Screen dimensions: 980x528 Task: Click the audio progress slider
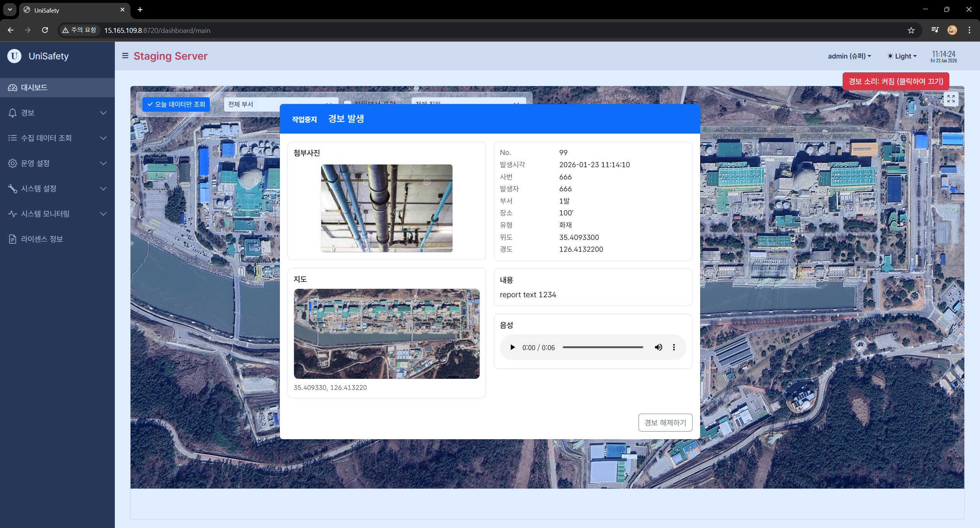[603, 347]
